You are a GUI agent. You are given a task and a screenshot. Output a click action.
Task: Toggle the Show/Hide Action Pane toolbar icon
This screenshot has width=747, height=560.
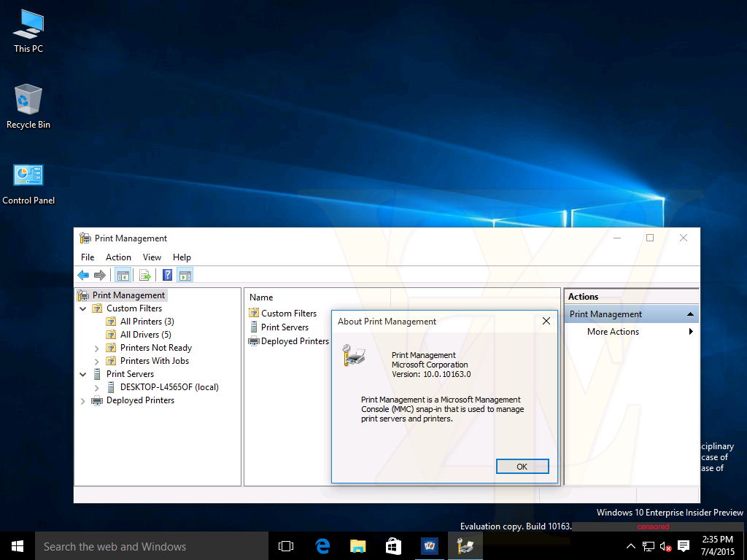point(185,275)
